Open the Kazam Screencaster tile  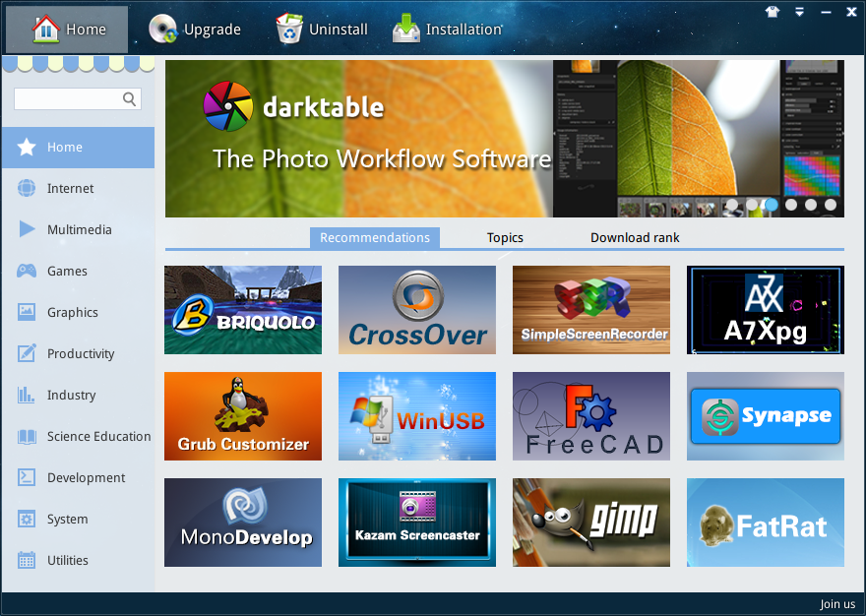click(417, 523)
